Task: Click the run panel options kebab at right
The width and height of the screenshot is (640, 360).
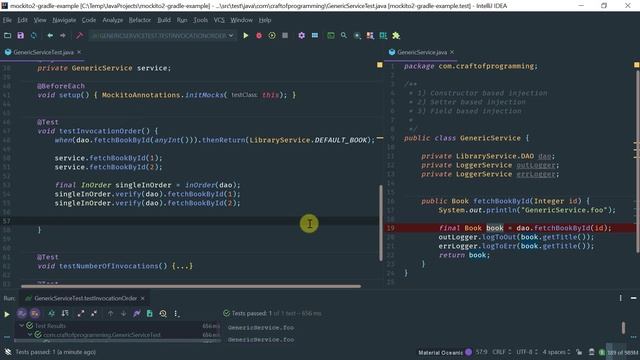Action: [620, 298]
